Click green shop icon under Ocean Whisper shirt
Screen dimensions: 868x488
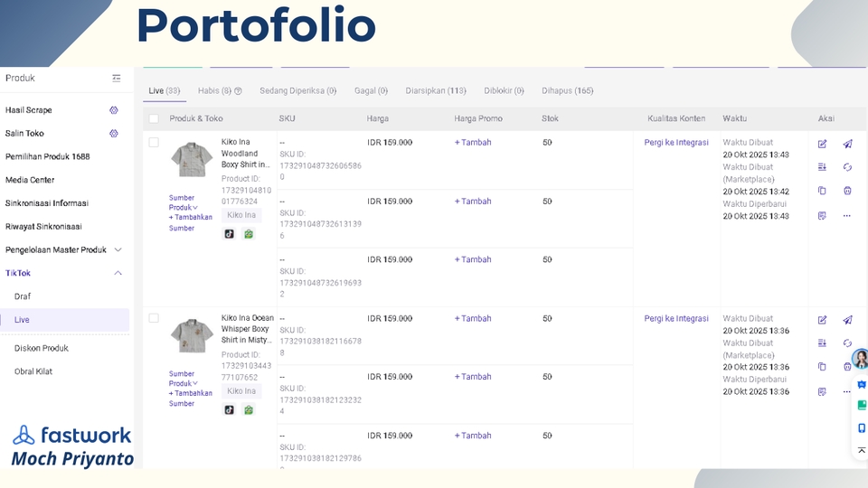[x=249, y=410]
